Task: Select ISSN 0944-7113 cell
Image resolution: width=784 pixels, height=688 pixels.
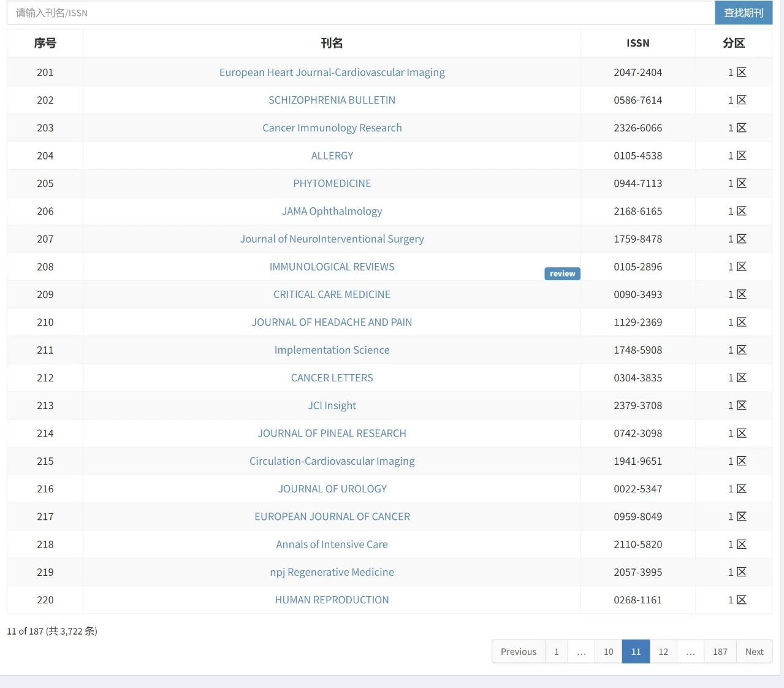Action: (x=638, y=183)
